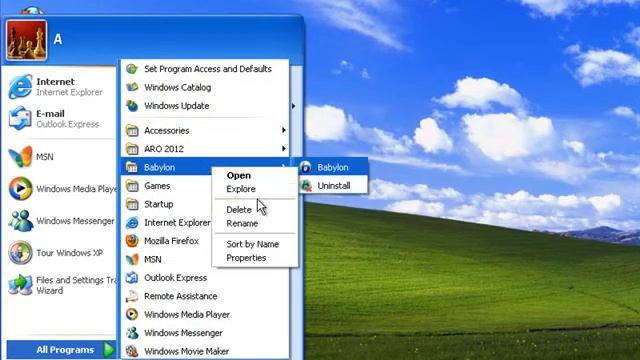The width and height of the screenshot is (640, 360).
Task: Choose Rename in the context menu
Action: pos(242,224)
